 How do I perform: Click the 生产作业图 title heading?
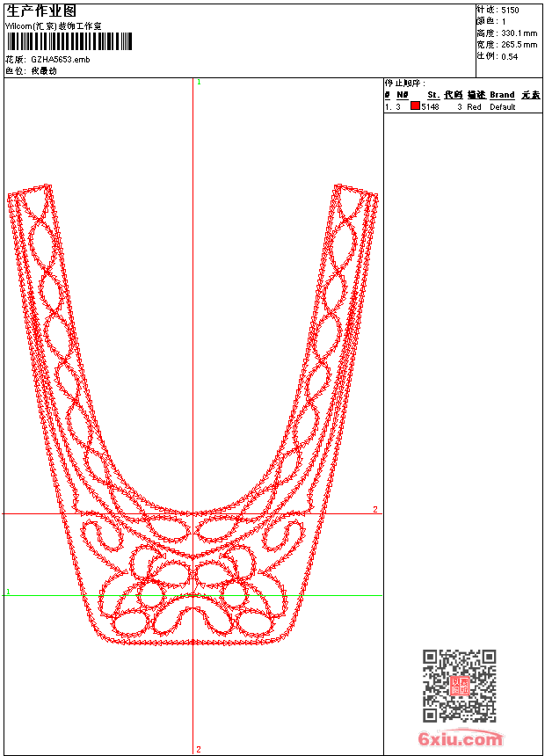(41, 11)
